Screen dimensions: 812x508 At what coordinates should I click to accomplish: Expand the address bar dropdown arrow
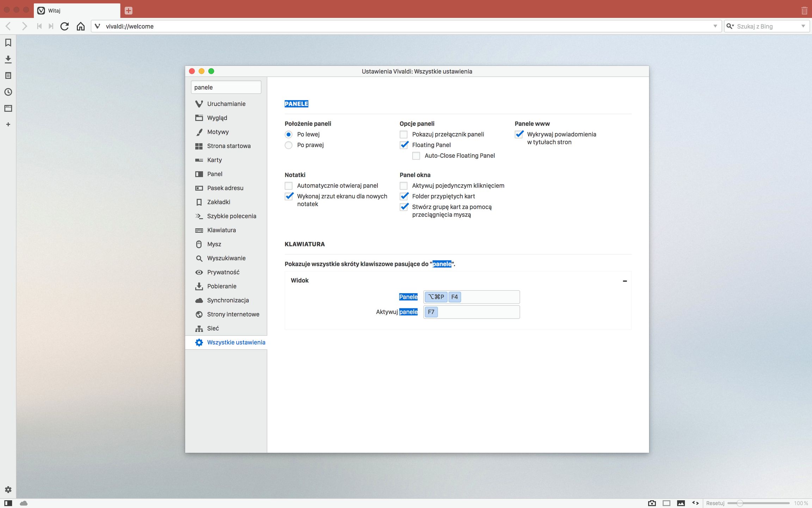click(x=715, y=26)
